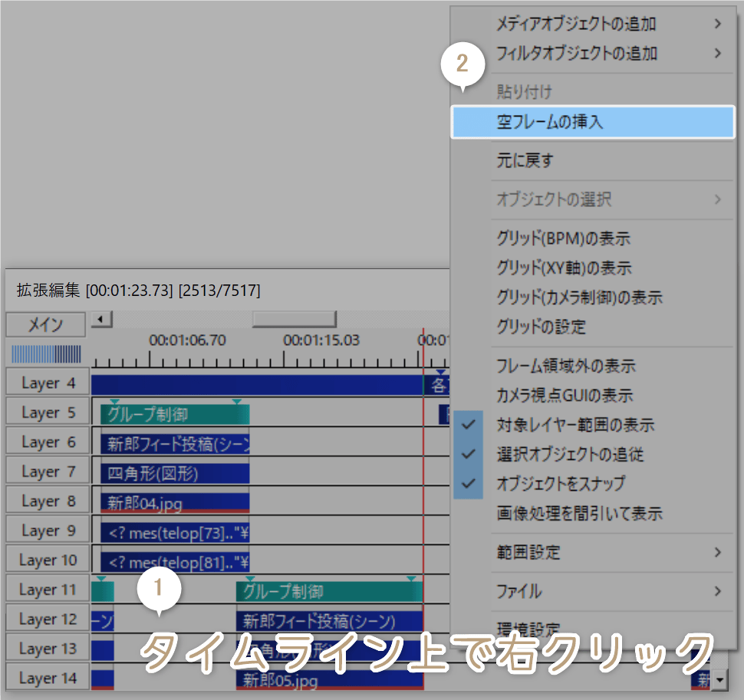Click the timeline zoom scale bar icon
Screen dimensions: 744x700
[x=46, y=354]
